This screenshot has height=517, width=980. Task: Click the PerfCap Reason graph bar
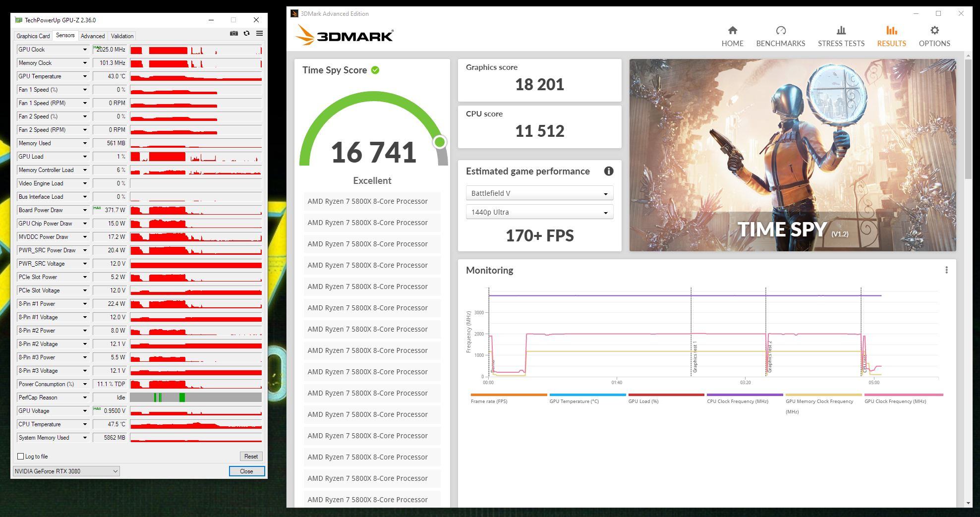point(196,398)
